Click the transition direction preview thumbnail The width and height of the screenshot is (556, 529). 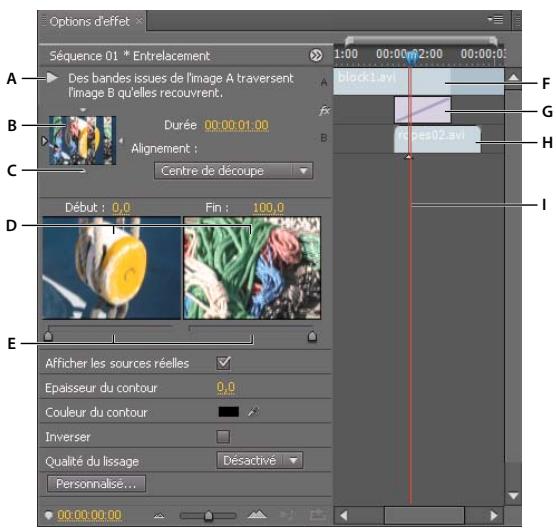pos(82,140)
